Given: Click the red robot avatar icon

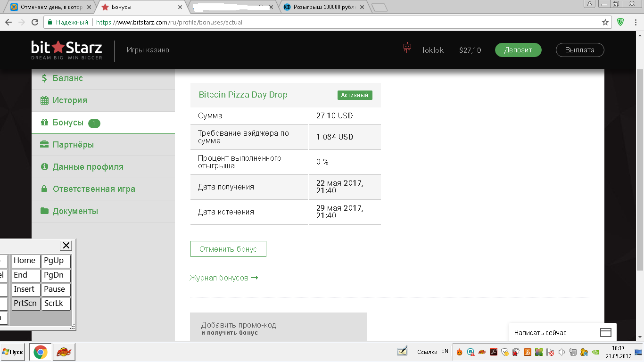Looking at the screenshot, I should [407, 48].
